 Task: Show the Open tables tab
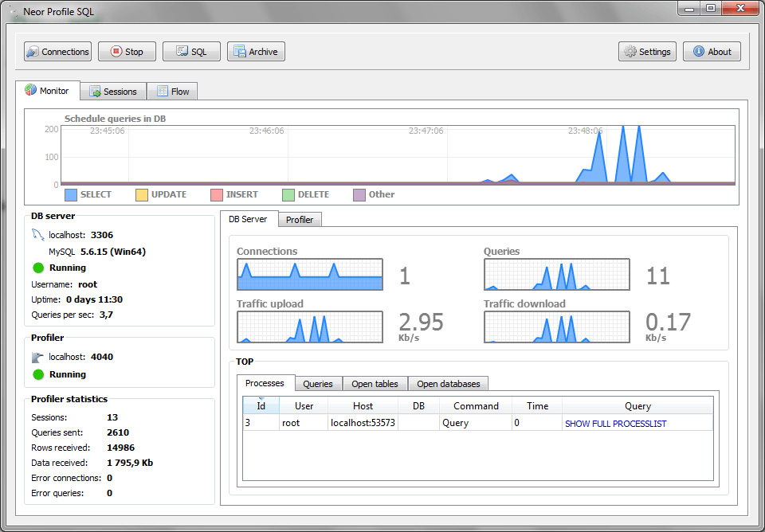pos(375,384)
